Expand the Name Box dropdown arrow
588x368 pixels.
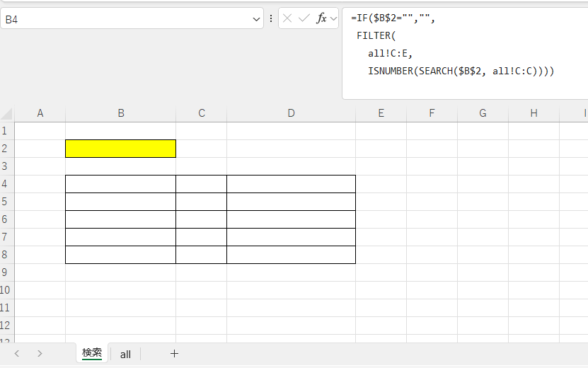click(256, 20)
